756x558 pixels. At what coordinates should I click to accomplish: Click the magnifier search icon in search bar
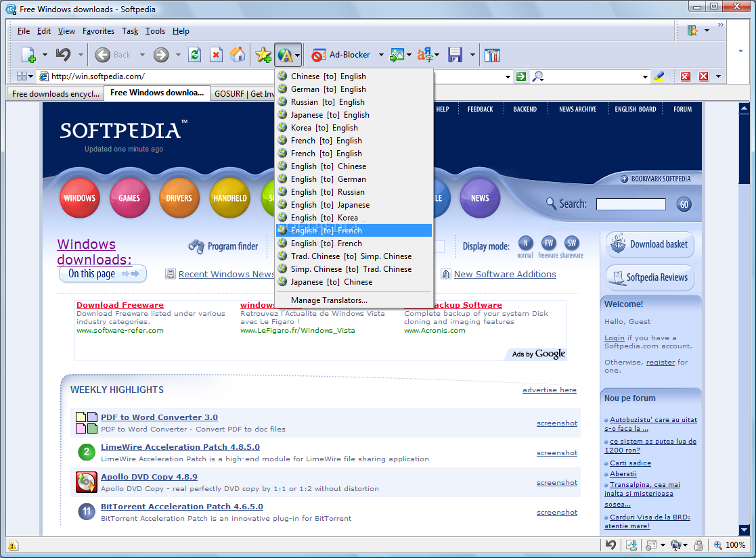[x=537, y=76]
